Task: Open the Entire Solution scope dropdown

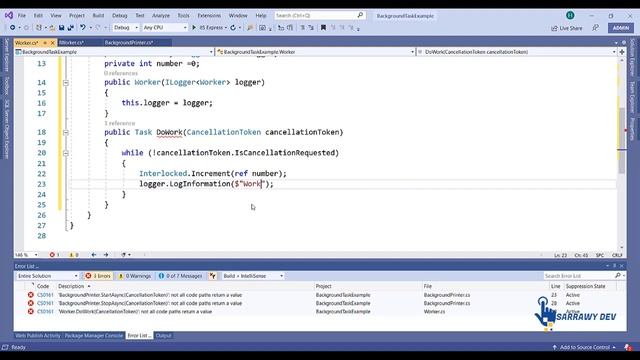Action: [x=47, y=276]
